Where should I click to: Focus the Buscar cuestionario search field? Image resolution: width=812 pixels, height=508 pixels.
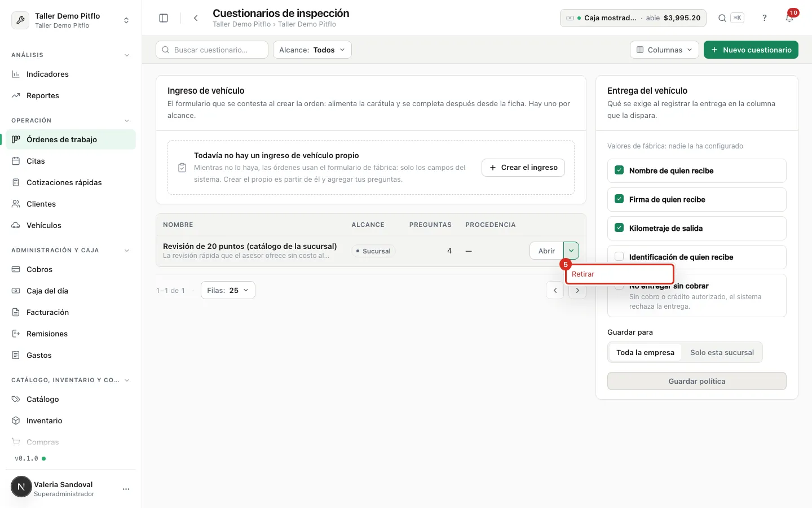[x=212, y=50]
